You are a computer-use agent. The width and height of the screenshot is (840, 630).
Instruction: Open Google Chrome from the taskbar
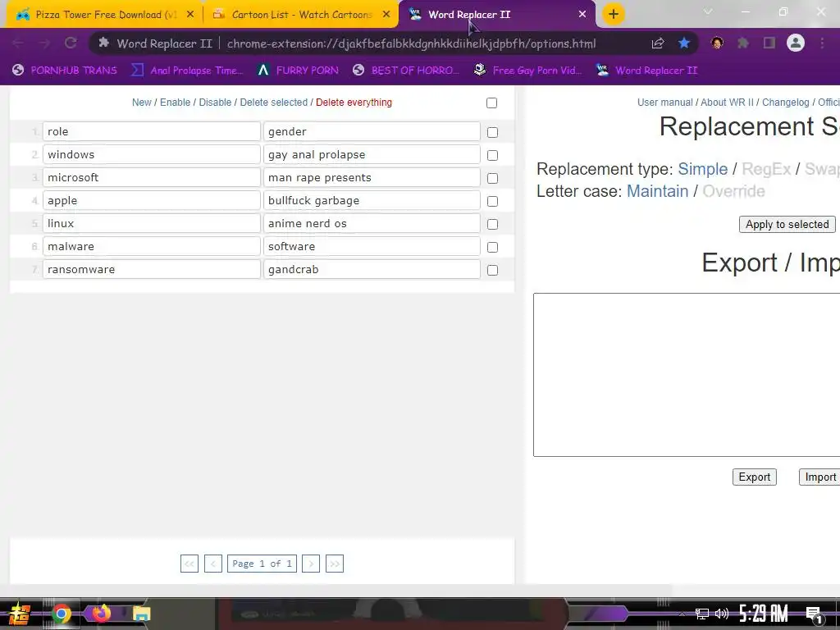[62, 614]
